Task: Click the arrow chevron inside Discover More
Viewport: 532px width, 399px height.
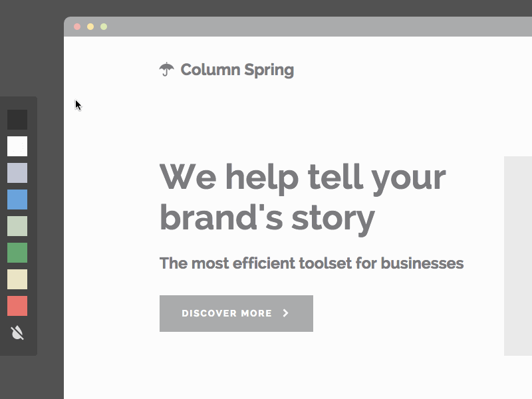Action: point(286,313)
